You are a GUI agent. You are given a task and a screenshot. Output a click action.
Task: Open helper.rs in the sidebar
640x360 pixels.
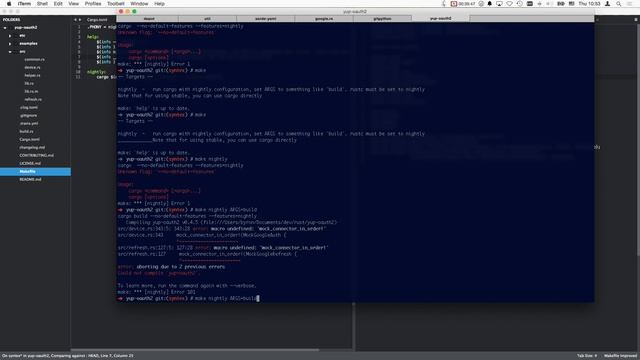[32, 76]
